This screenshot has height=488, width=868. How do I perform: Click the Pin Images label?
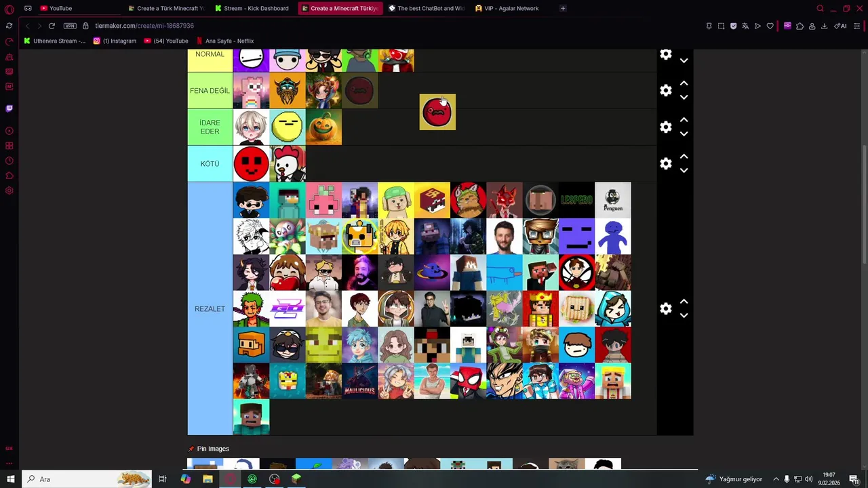coord(213,449)
